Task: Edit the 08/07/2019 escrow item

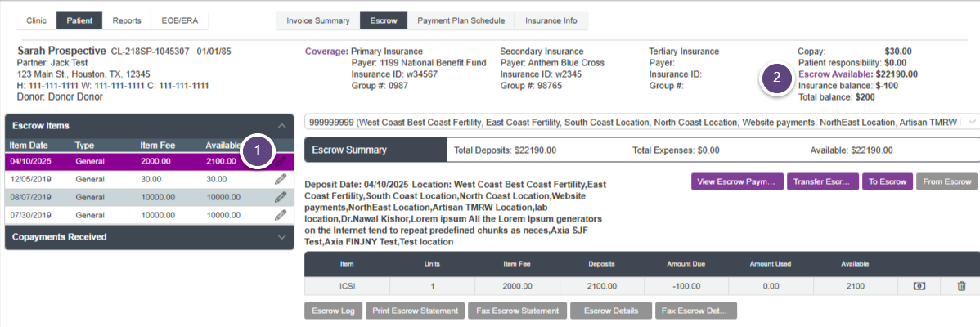Action: pyautogui.click(x=280, y=197)
